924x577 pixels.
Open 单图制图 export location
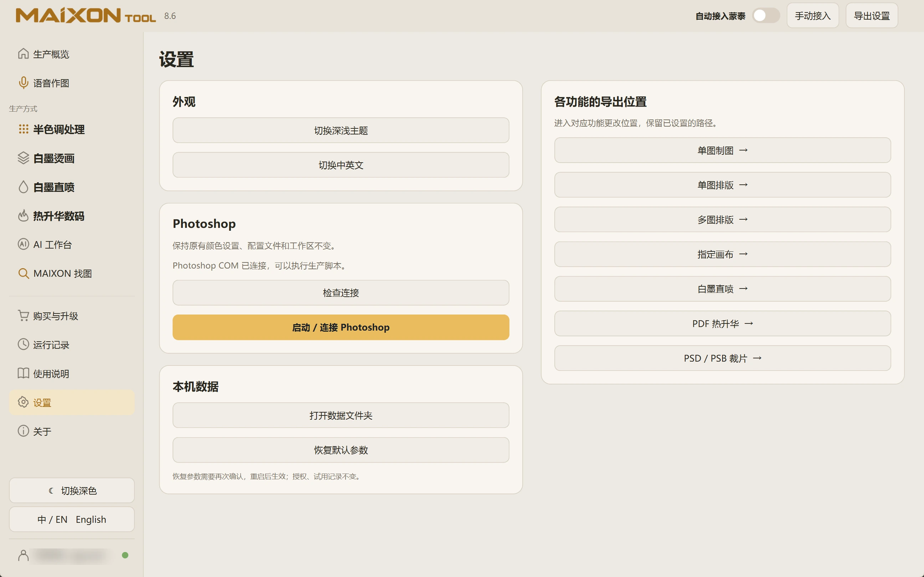coord(723,150)
